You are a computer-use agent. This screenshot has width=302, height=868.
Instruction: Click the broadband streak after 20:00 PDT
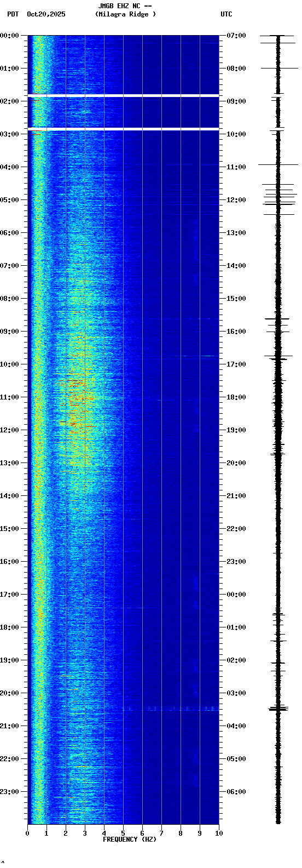[x=170, y=709]
